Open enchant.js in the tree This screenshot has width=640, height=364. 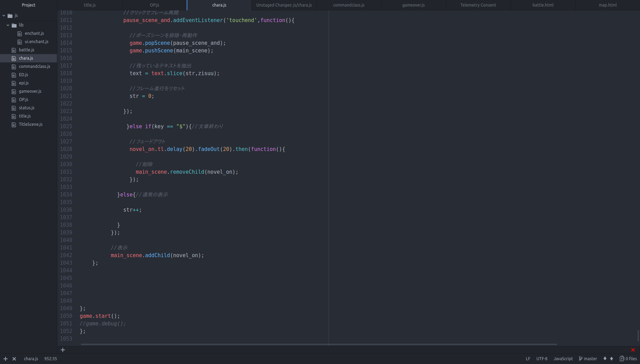(34, 33)
